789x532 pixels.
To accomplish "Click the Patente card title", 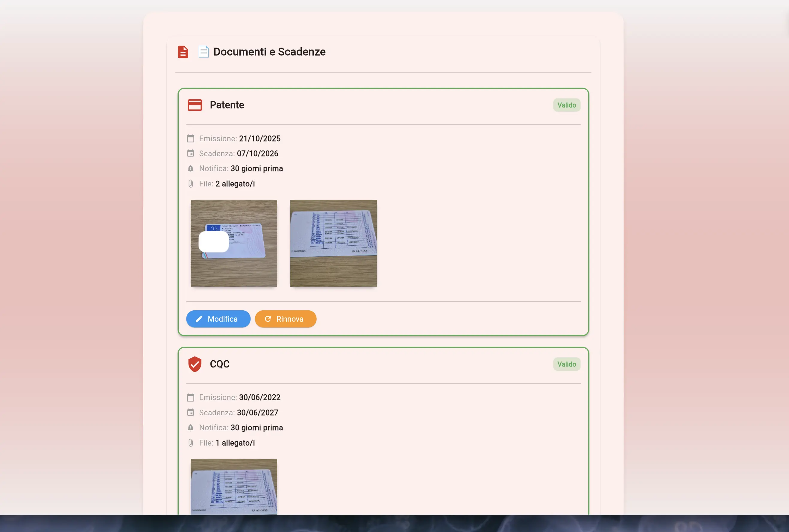I will point(227,105).
